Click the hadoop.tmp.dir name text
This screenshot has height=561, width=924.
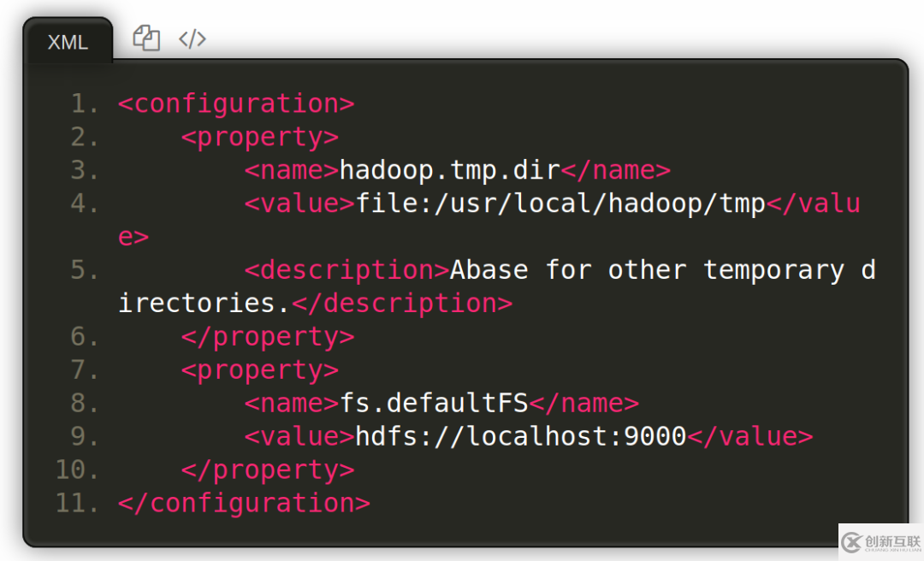click(449, 170)
